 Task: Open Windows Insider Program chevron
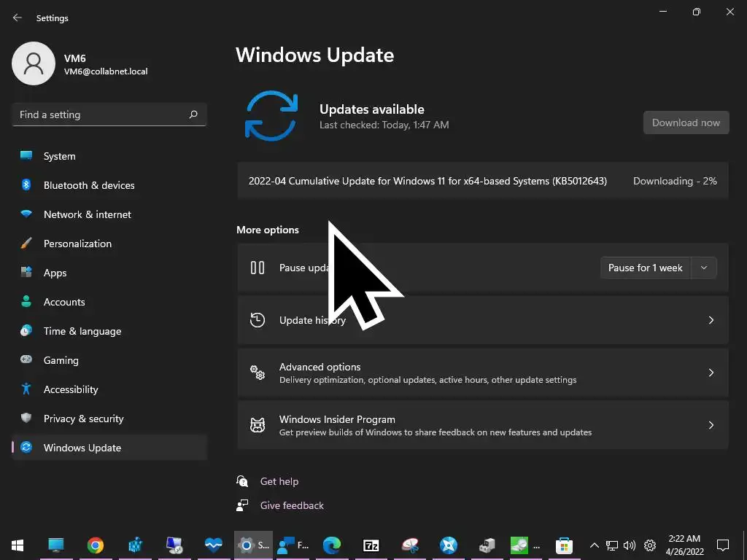(711, 425)
